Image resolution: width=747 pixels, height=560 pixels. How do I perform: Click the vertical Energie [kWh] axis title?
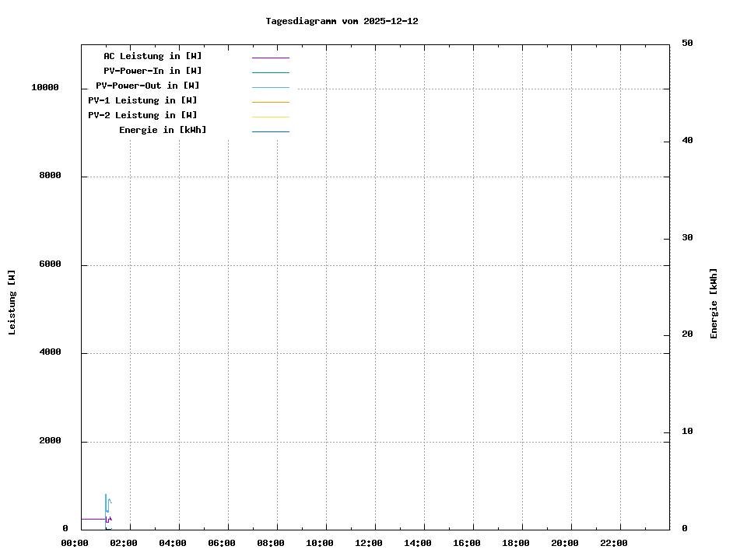tap(714, 303)
